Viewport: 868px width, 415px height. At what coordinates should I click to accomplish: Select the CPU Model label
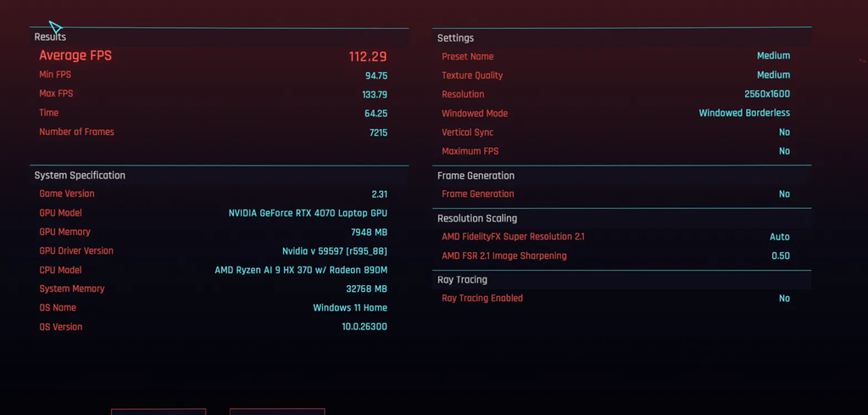(60, 270)
